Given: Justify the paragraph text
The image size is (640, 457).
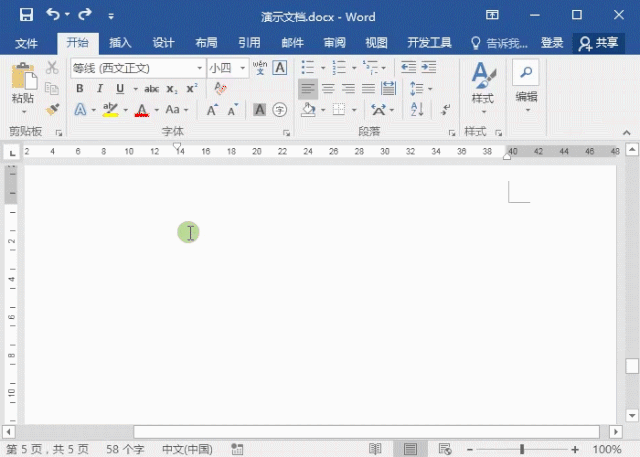Looking at the screenshot, I should pyautogui.click(x=368, y=89).
